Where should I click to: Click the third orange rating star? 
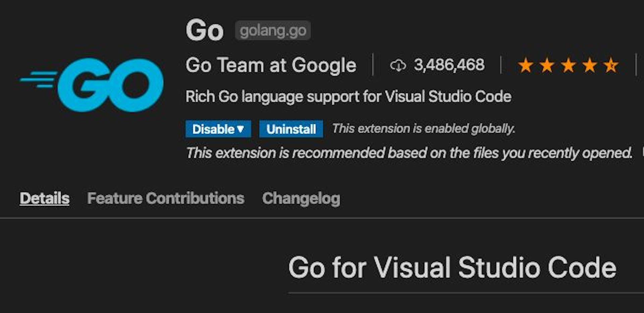[x=569, y=65]
